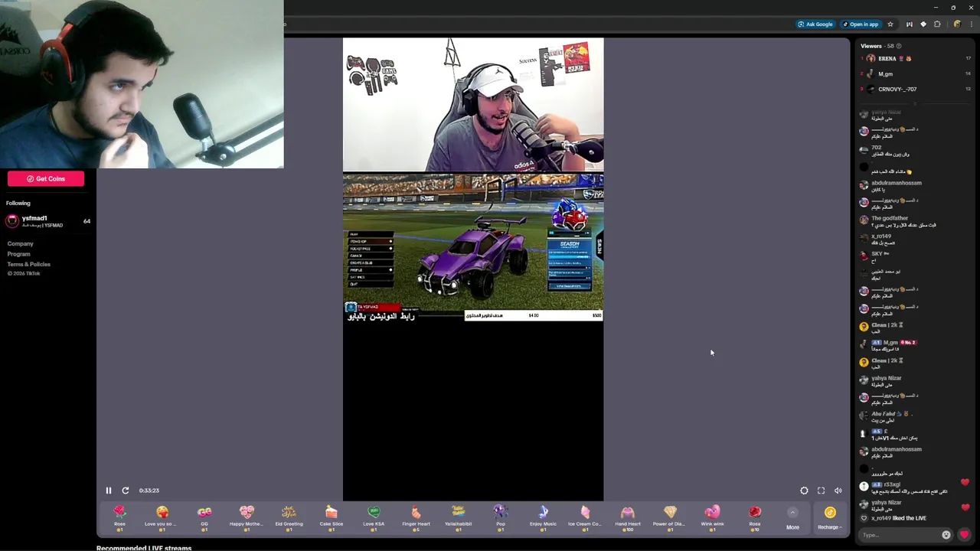The height and width of the screenshot is (551, 980).
Task: Open the Program footer link
Action: (x=19, y=254)
